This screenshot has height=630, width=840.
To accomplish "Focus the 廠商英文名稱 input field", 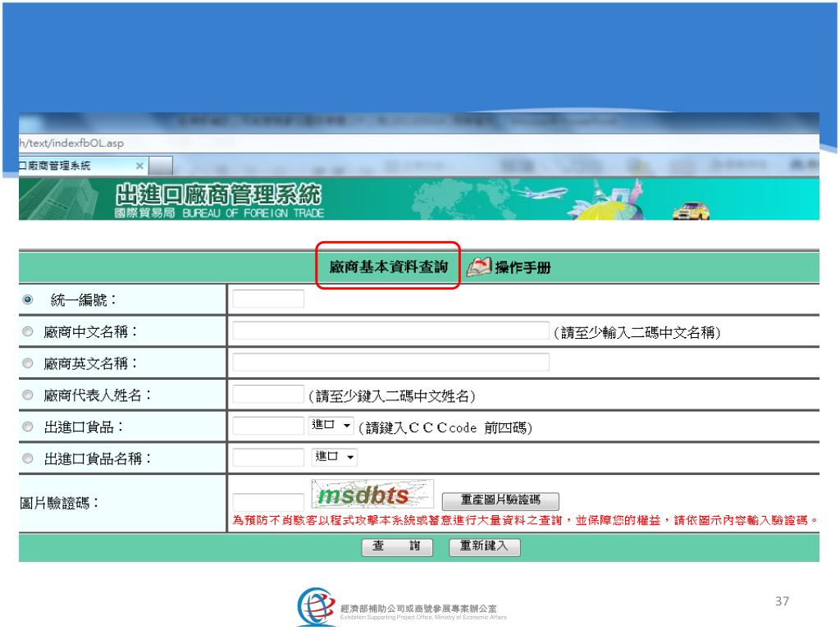I will point(391,362).
